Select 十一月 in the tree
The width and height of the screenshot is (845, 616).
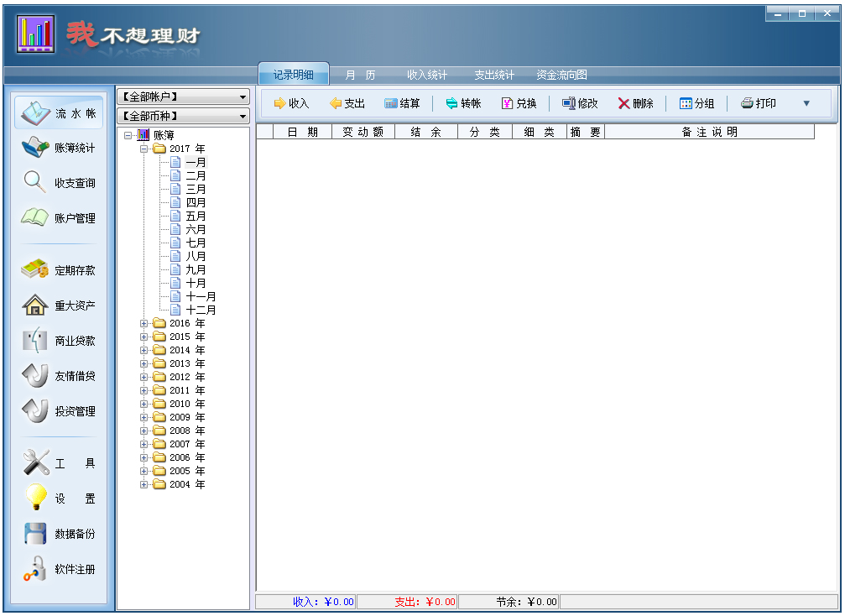[x=201, y=296]
